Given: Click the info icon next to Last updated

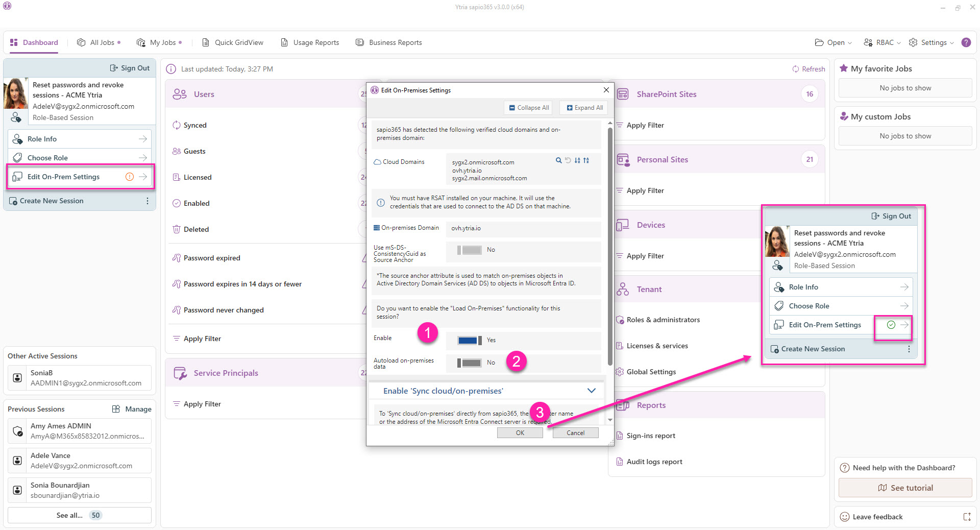Looking at the screenshot, I should 171,69.
